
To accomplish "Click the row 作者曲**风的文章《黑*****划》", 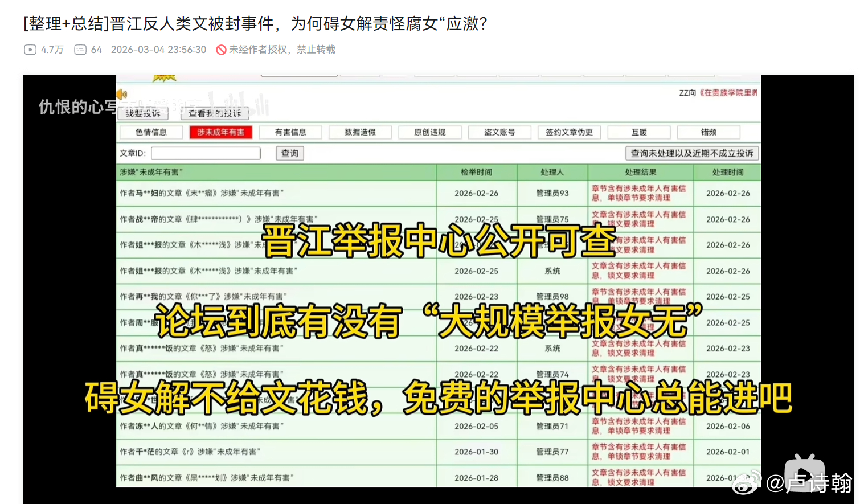I will coord(439,477).
